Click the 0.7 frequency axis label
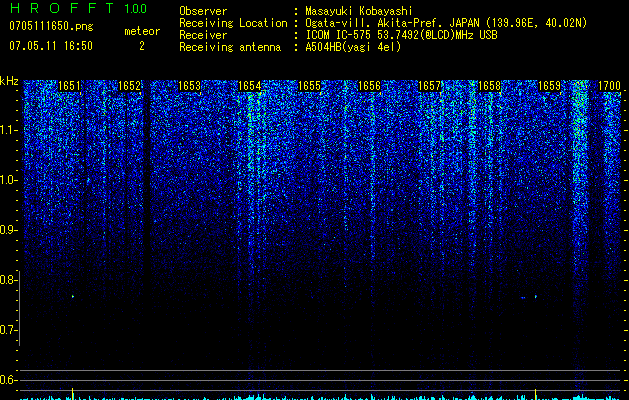The height and width of the screenshot is (400, 629). (8, 330)
